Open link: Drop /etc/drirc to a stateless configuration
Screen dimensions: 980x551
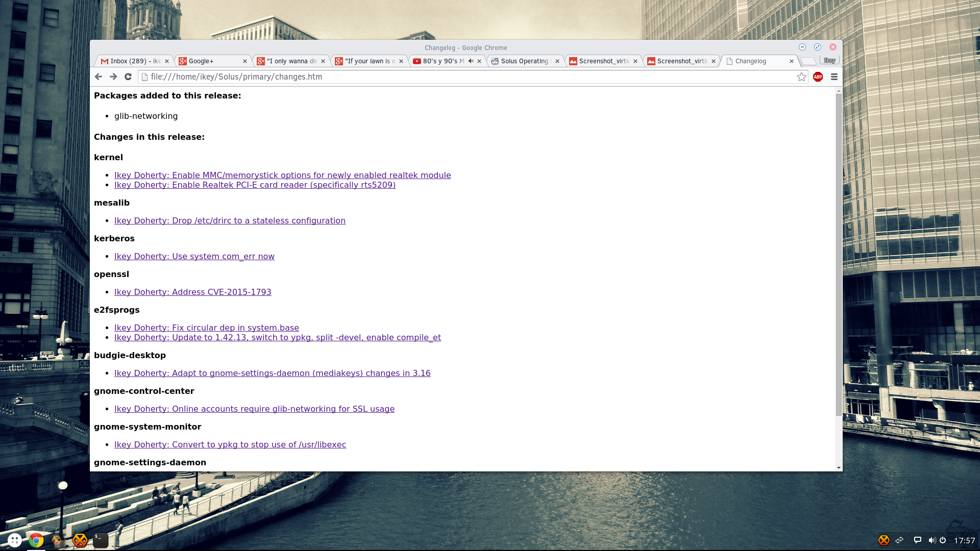(x=230, y=220)
